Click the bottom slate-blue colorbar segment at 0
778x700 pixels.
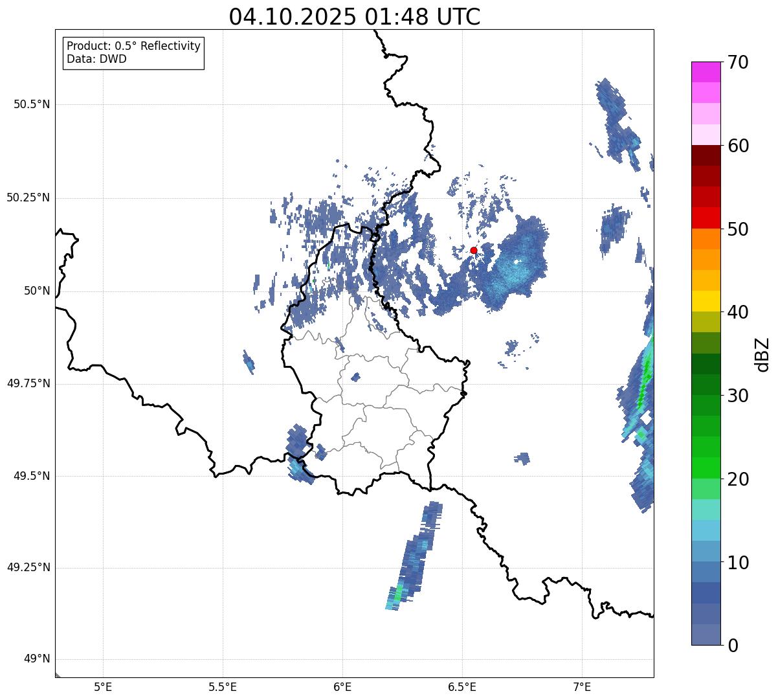click(706, 635)
